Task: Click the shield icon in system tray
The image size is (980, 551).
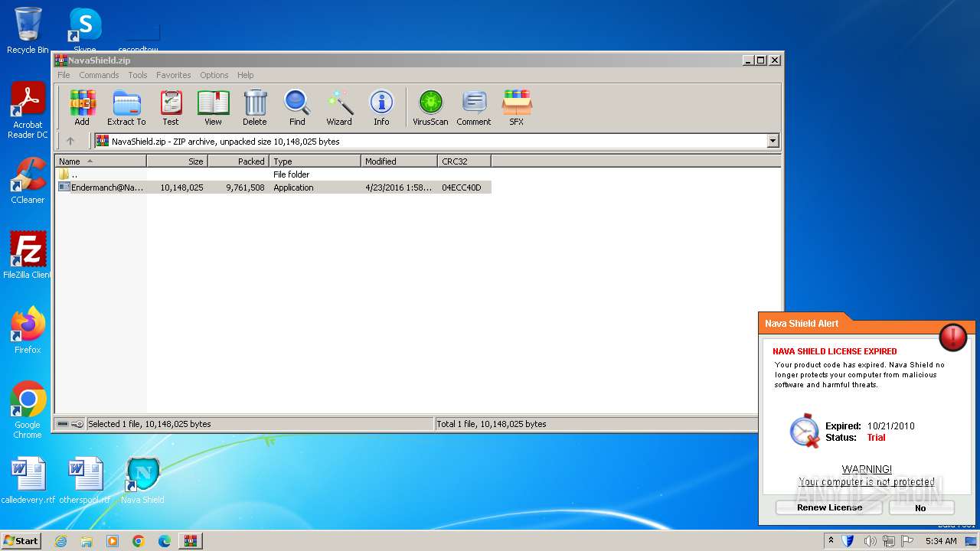Action: [x=848, y=541]
